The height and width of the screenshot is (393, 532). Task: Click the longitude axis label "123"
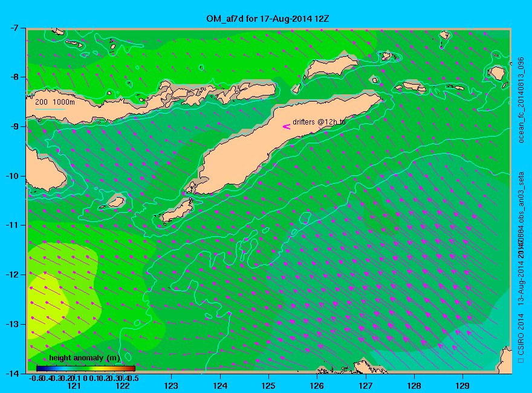171,386
